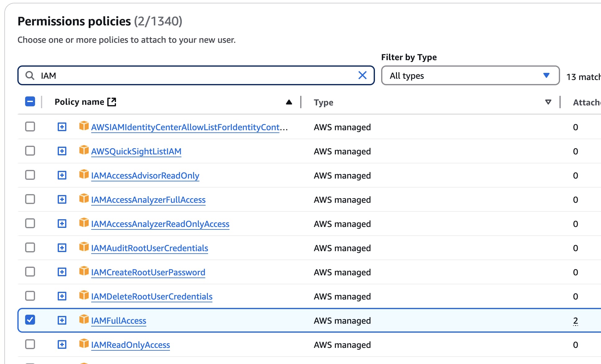Sort by Policy name ascending arrow
This screenshot has height=364, width=601.
coord(289,102)
